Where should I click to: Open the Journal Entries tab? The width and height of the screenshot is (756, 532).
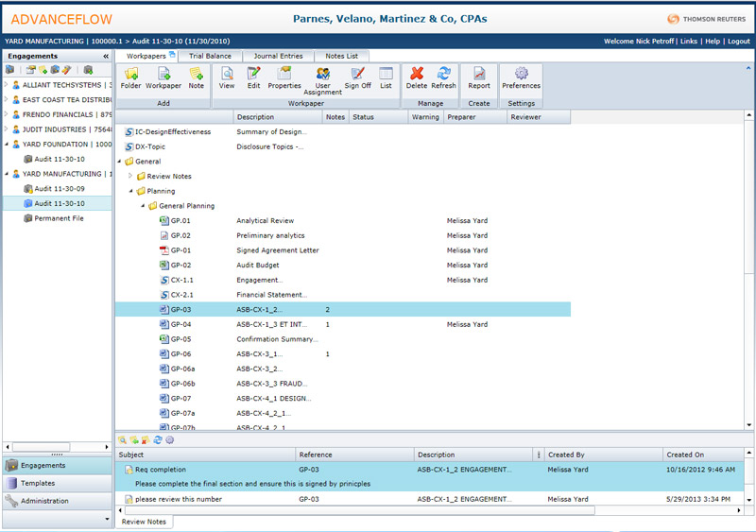click(x=278, y=56)
